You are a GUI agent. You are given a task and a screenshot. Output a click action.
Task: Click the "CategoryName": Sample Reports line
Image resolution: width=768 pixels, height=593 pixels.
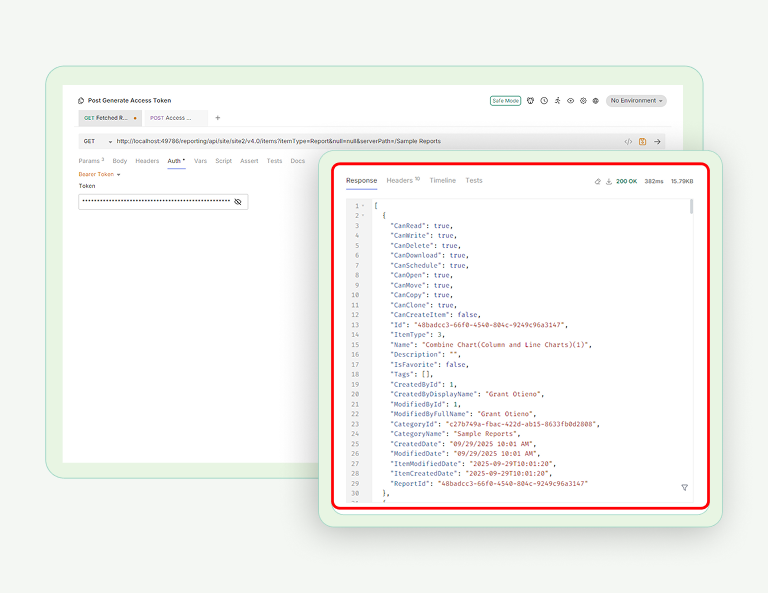tap(456, 434)
